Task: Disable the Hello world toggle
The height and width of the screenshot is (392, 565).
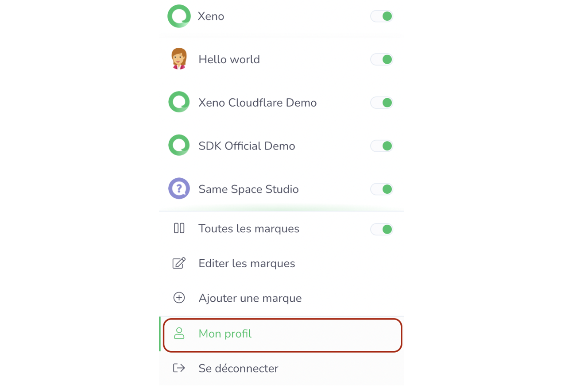Action: click(382, 59)
